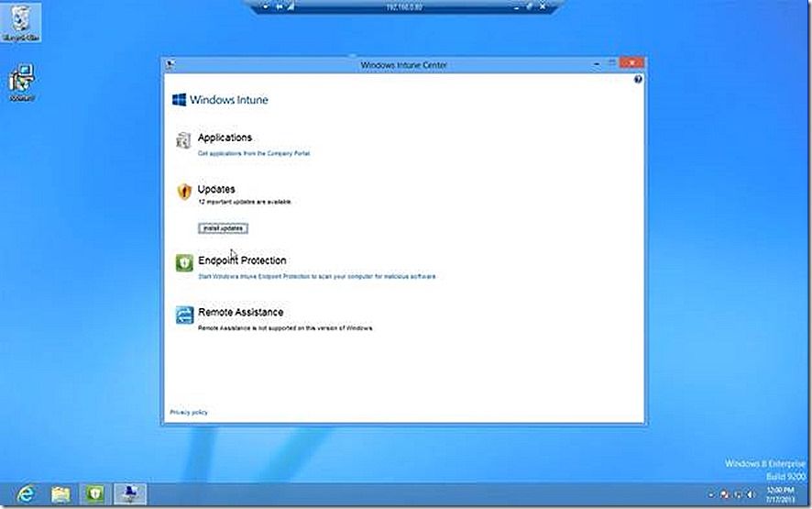Screen dimensions: 812x509
Task: Click the Applications heading
Action: point(225,138)
